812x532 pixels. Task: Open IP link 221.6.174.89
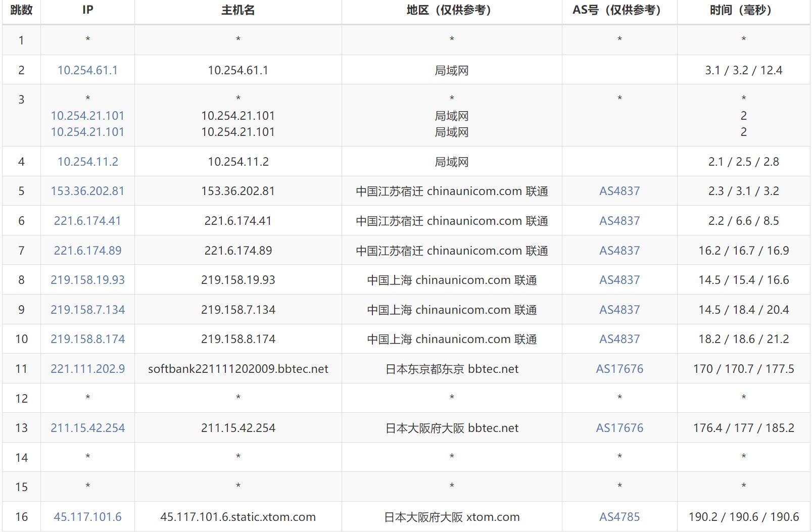87,251
